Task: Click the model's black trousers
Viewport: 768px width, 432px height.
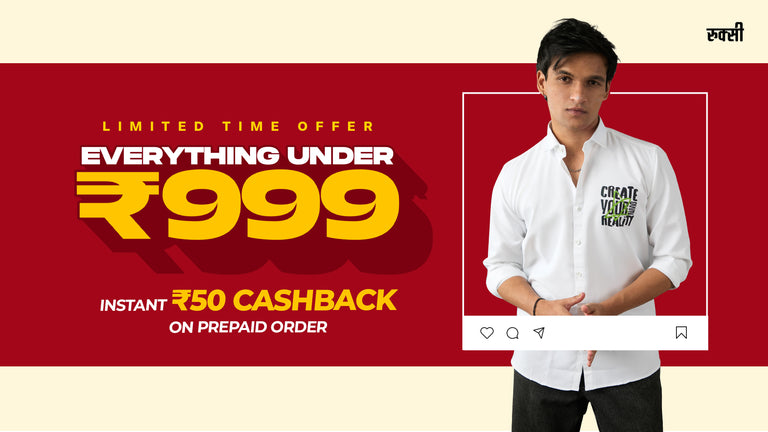Action: point(588,404)
